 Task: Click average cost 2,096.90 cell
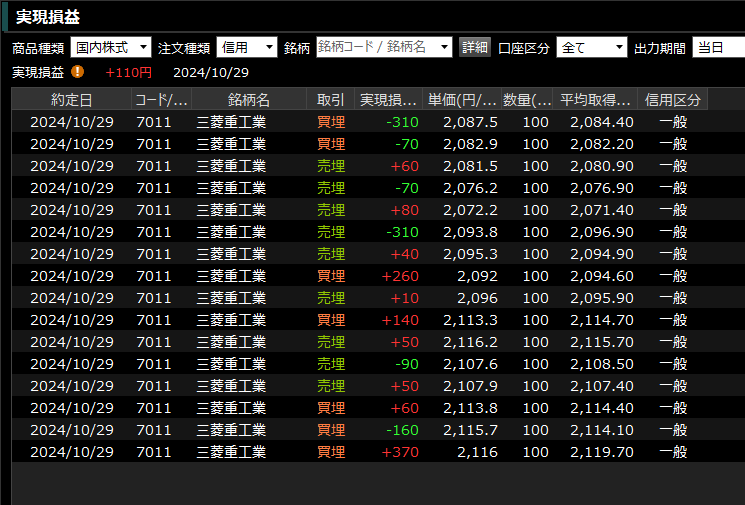coord(602,232)
